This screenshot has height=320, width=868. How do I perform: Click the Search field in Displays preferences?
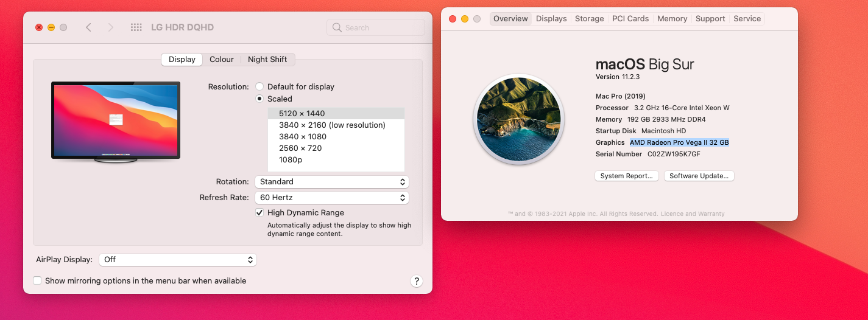[x=376, y=27]
